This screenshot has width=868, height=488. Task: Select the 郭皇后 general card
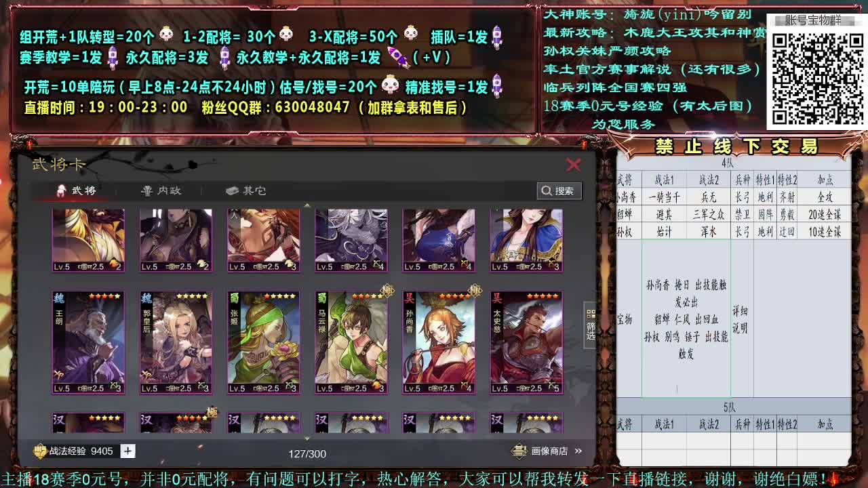(x=176, y=343)
